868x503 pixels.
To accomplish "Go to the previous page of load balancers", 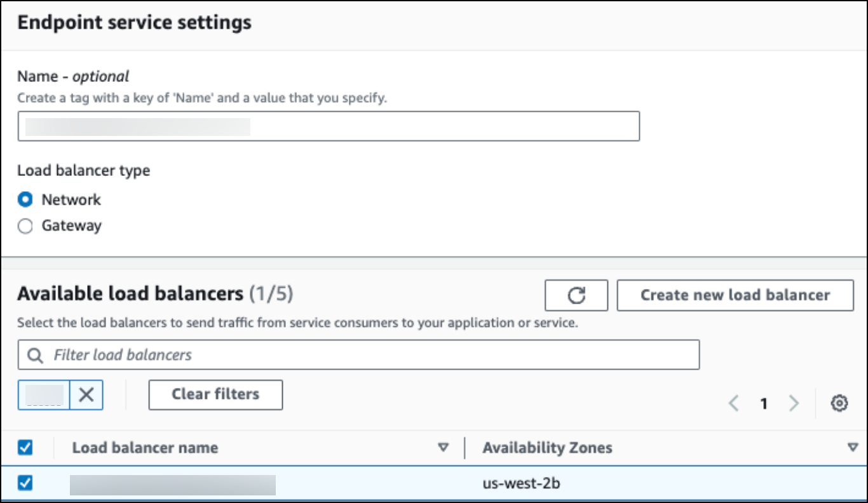I will tap(734, 403).
